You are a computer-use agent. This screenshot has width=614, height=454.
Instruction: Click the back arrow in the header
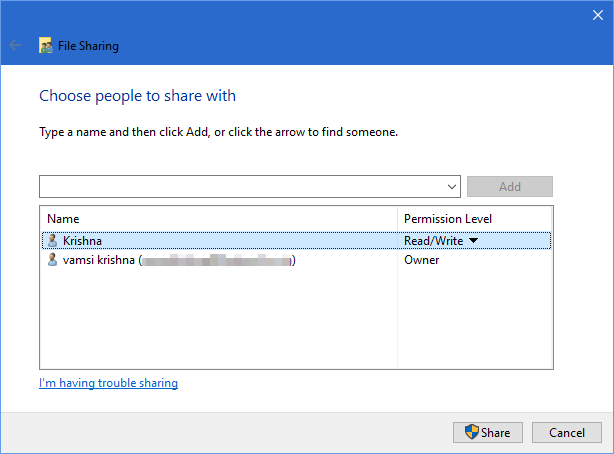15,45
